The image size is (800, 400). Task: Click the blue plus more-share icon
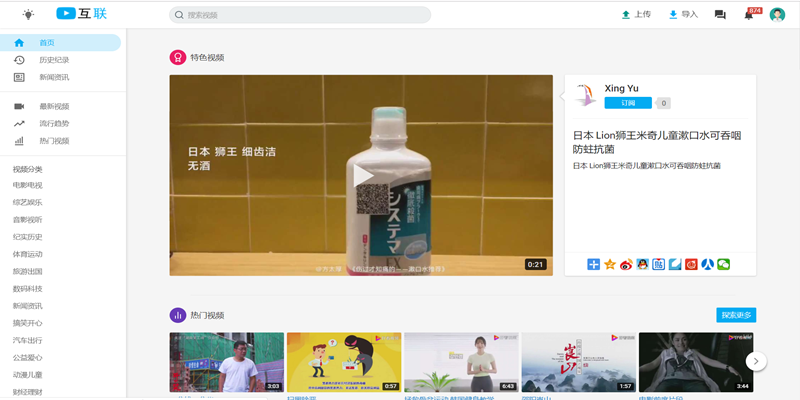[593, 264]
